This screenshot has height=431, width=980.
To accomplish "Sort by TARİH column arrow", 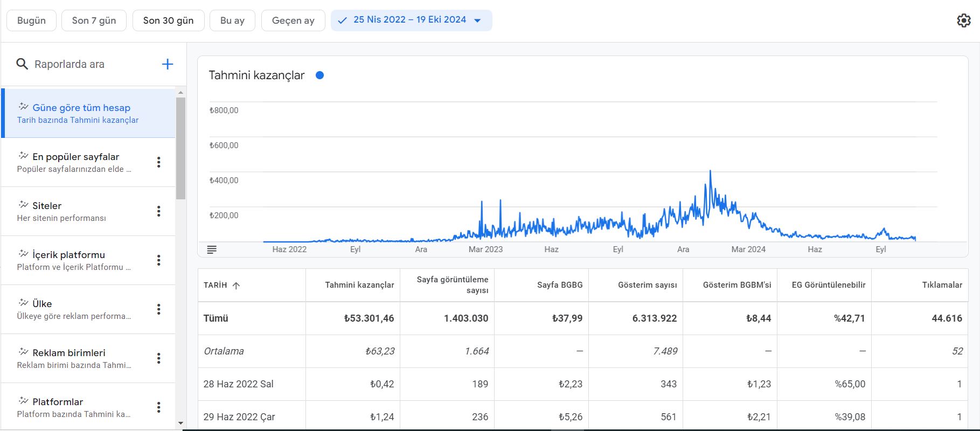I will coord(236,286).
